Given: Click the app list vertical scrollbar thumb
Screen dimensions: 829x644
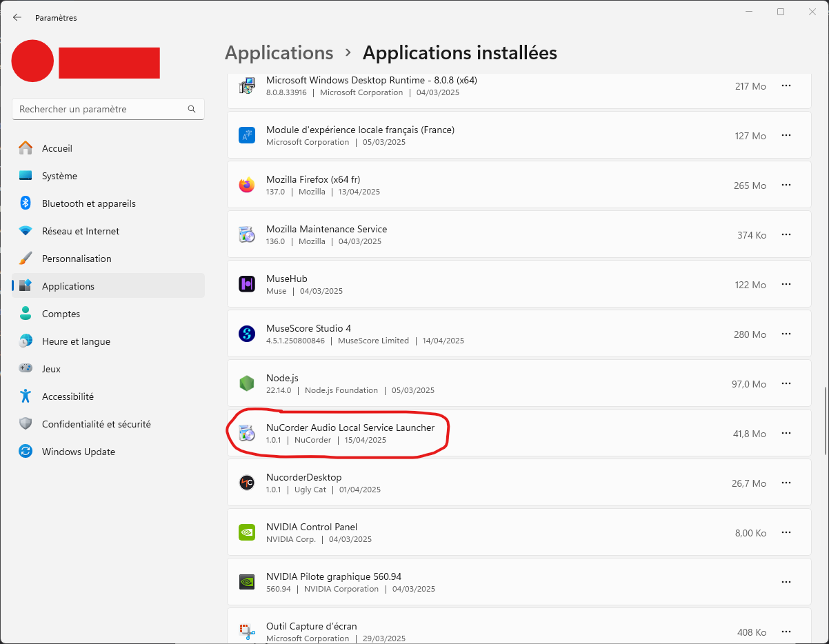Looking at the screenshot, I should 825,421.
